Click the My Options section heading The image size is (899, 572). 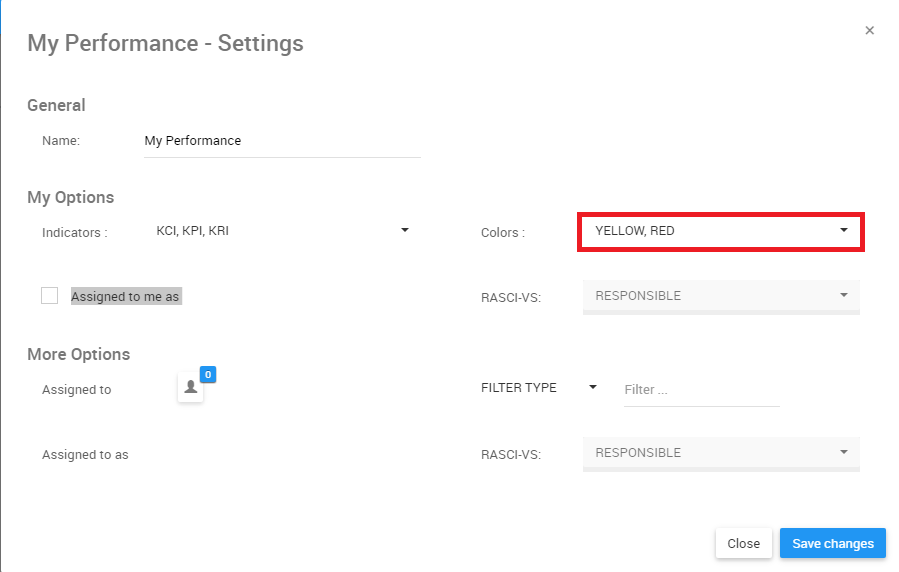71,197
